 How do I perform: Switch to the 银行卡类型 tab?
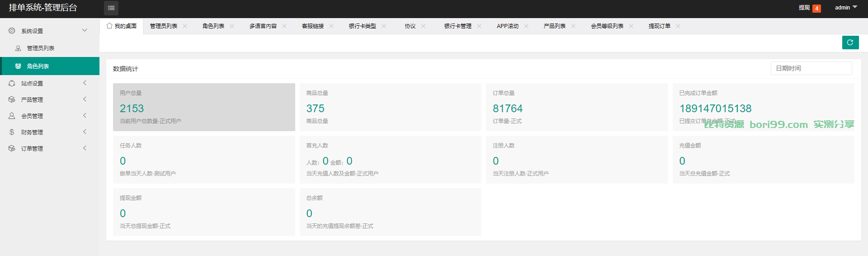(x=363, y=26)
